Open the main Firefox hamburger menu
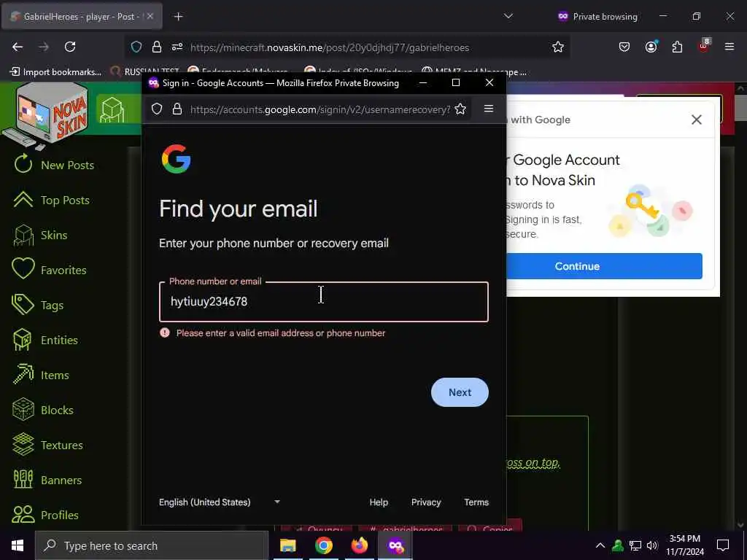The width and height of the screenshot is (747, 560). tap(729, 47)
